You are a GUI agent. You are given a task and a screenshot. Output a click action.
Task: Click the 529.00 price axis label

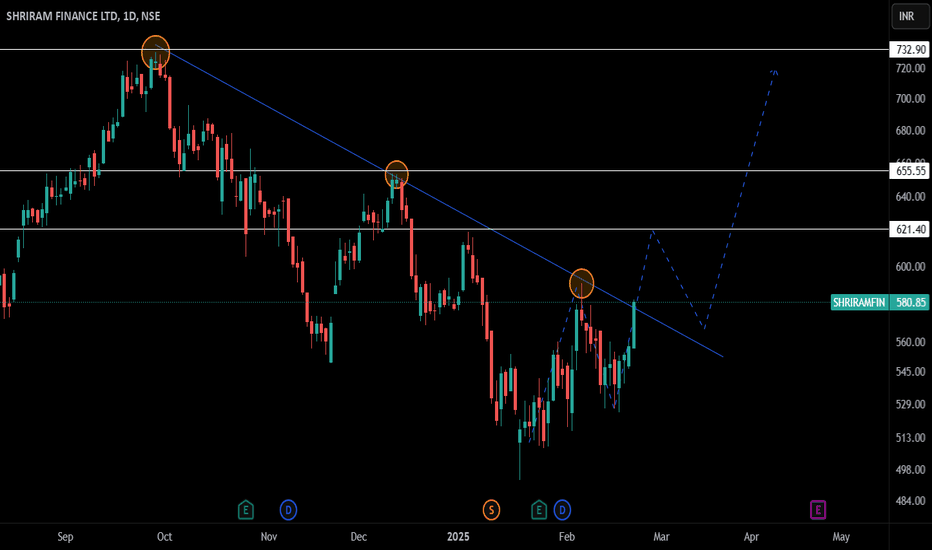click(911, 404)
